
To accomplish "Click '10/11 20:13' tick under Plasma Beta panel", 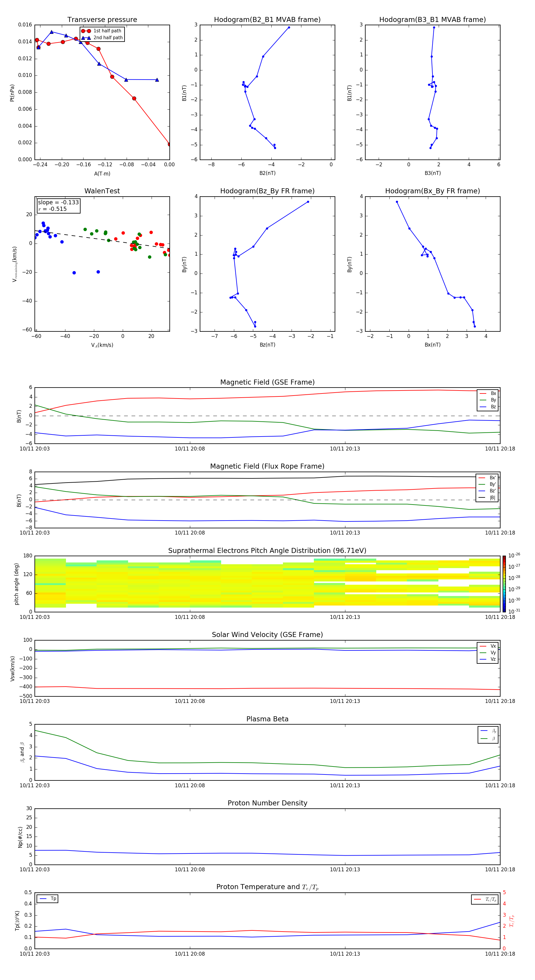I will tap(344, 785).
